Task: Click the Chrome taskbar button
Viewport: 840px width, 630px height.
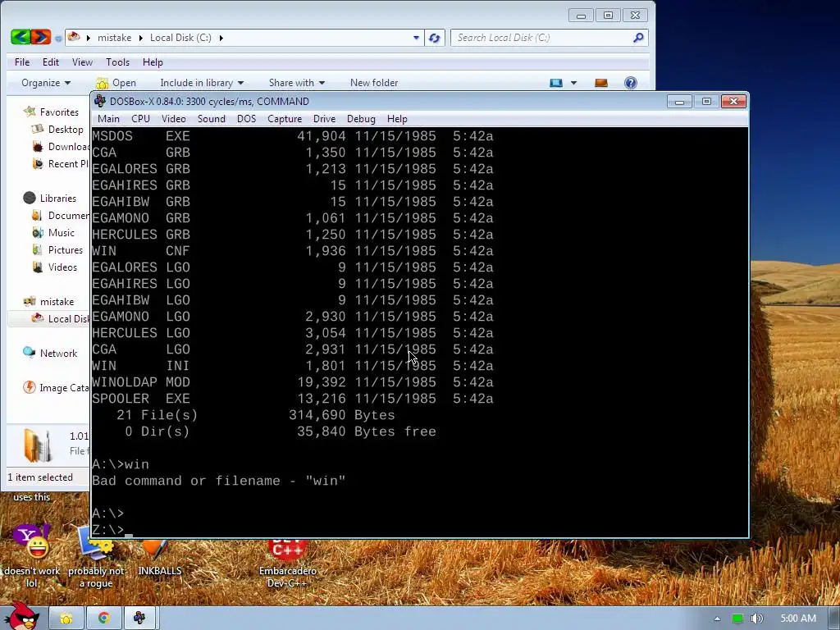Action: tap(103, 619)
